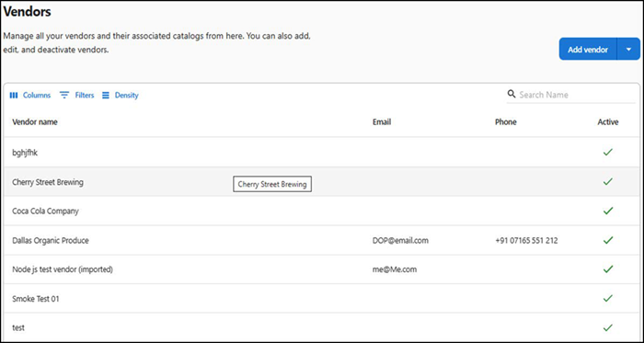Expand the Add vendor dropdown arrow
644x343 pixels.
(x=628, y=50)
